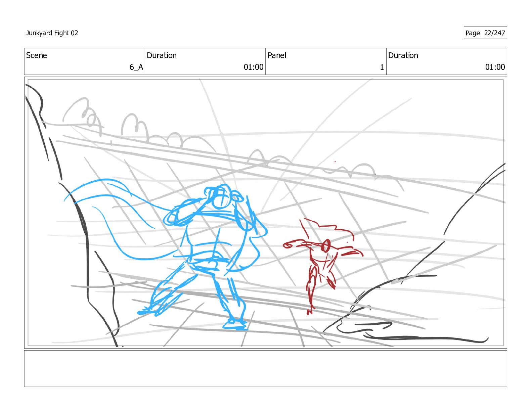The image size is (532, 411).
Task: Click the 'Page 22/247' page indicator
Action: [485, 33]
